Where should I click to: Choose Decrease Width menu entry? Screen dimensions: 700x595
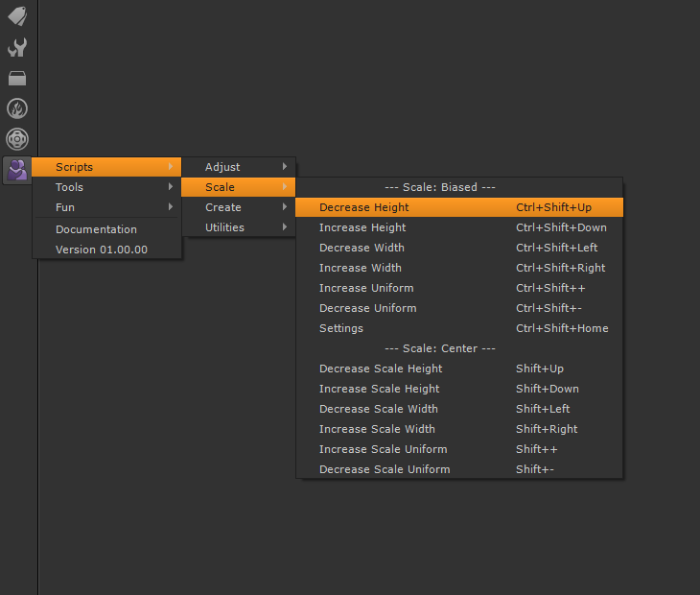click(x=459, y=247)
